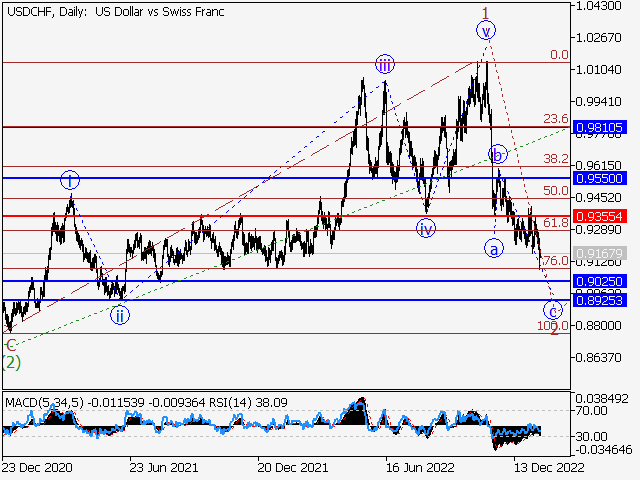Click the circled wave v marker
This screenshot has width=640, height=480.
point(486,31)
